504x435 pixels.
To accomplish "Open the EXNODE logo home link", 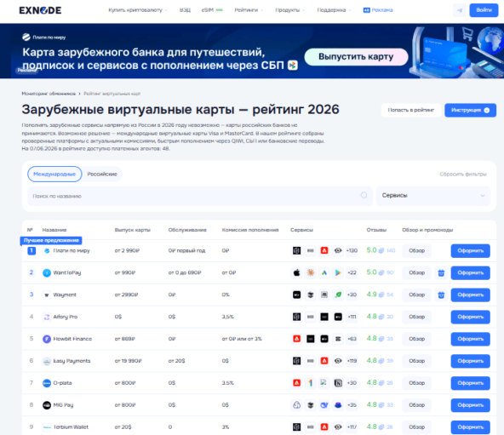I will tap(40, 10).
